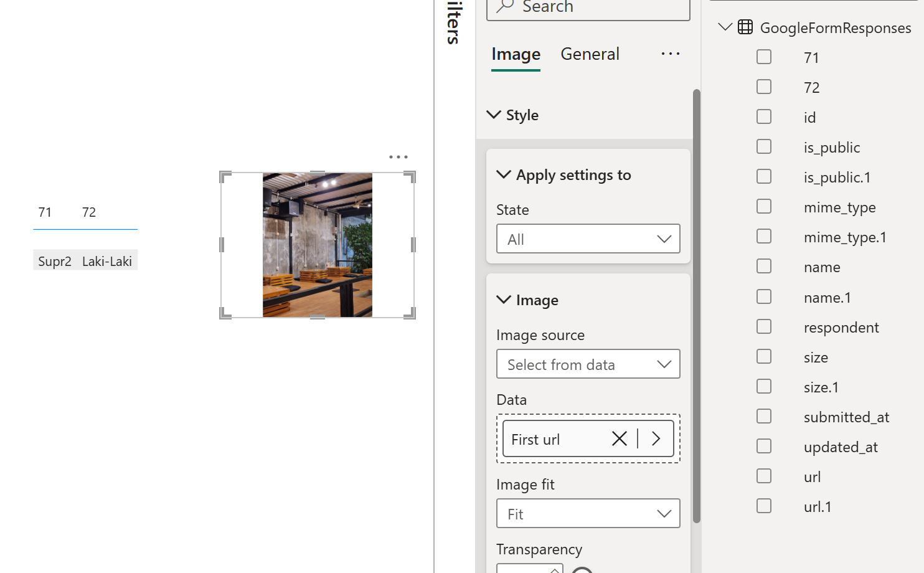Screen dimensions: 924x573
Task: Click the top-right resize handle of image
Action: click(x=410, y=176)
